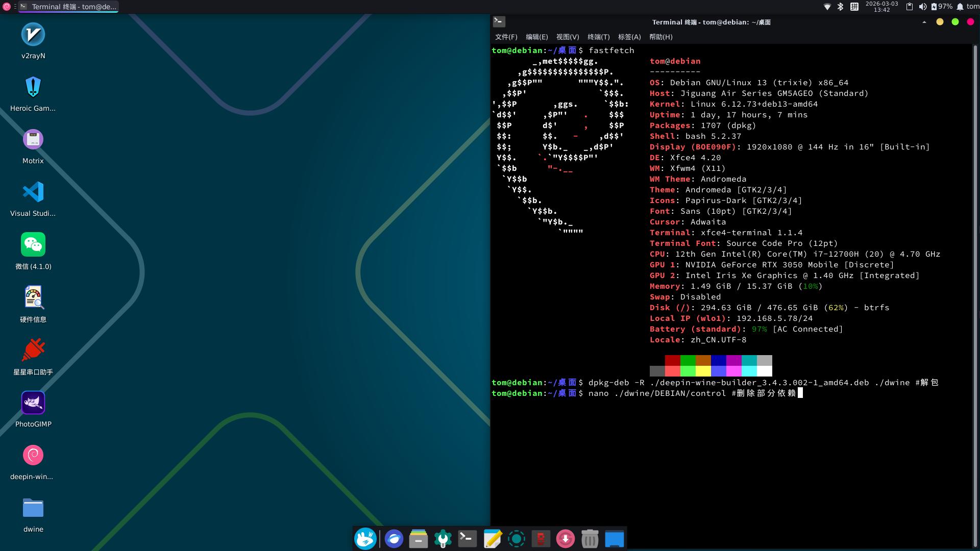Click the terminal window shade arrow

[924, 22]
